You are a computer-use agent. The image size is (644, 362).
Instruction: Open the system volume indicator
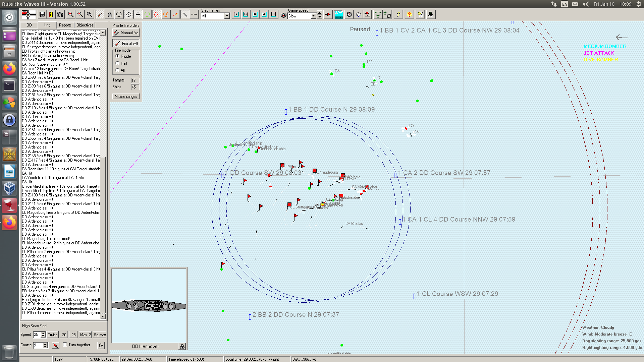tap(586, 4)
